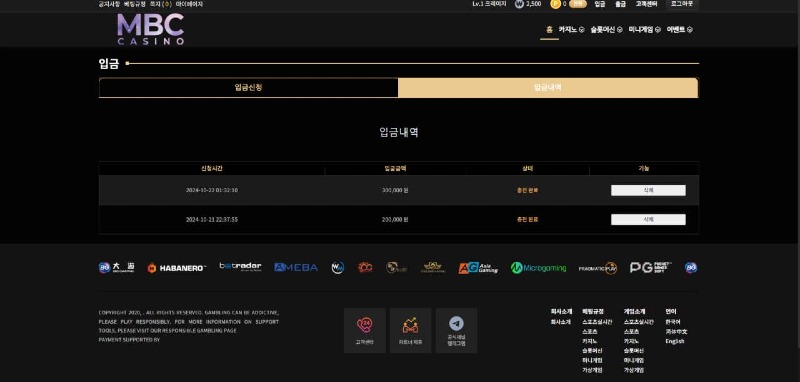Click the won balance coin icon

[519, 4]
